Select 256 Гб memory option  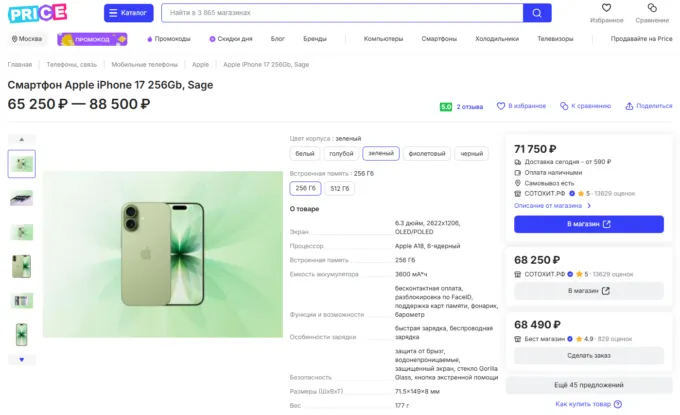[305, 188]
